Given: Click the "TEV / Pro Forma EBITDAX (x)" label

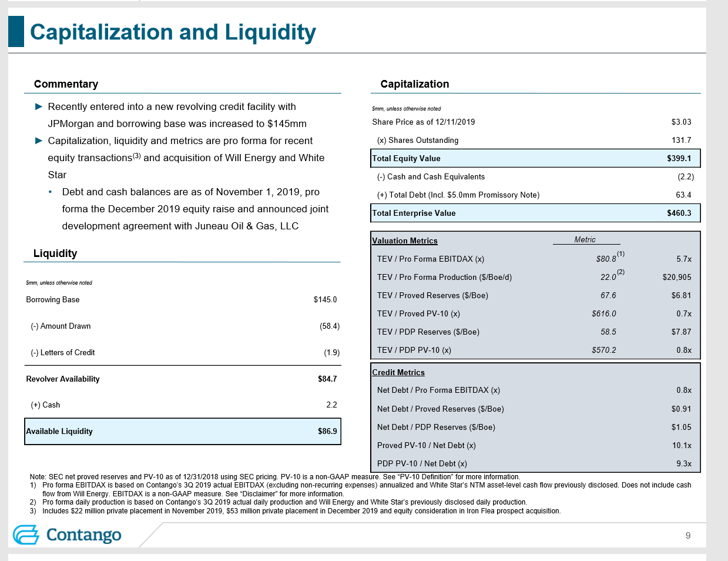Looking at the screenshot, I should pyautogui.click(x=431, y=259).
